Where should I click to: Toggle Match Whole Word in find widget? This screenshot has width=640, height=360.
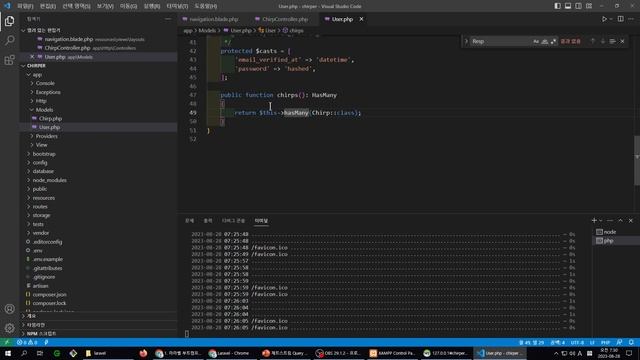click(544, 41)
